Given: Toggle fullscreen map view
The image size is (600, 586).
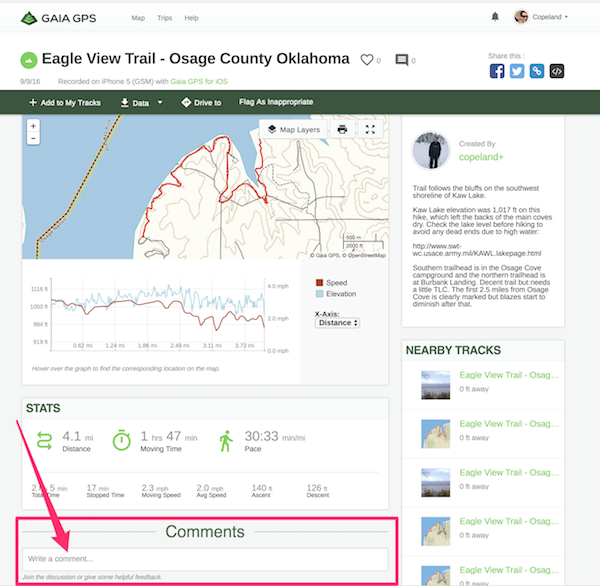Looking at the screenshot, I should click(x=370, y=129).
